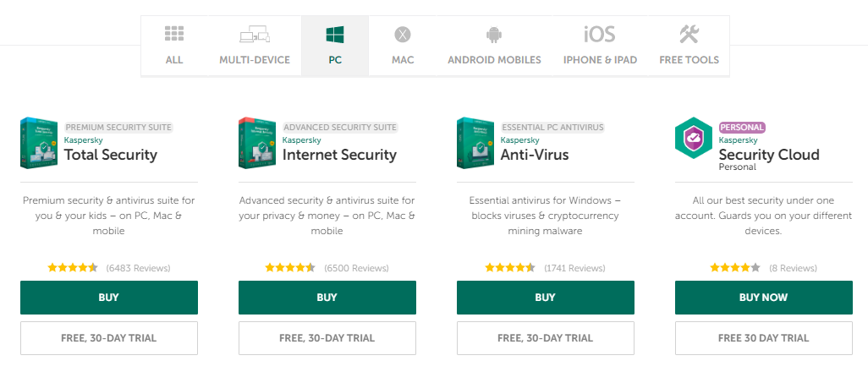Viewport: 868px width, 372px height.
Task: Click the Windows logo PC icon
Action: tap(335, 35)
